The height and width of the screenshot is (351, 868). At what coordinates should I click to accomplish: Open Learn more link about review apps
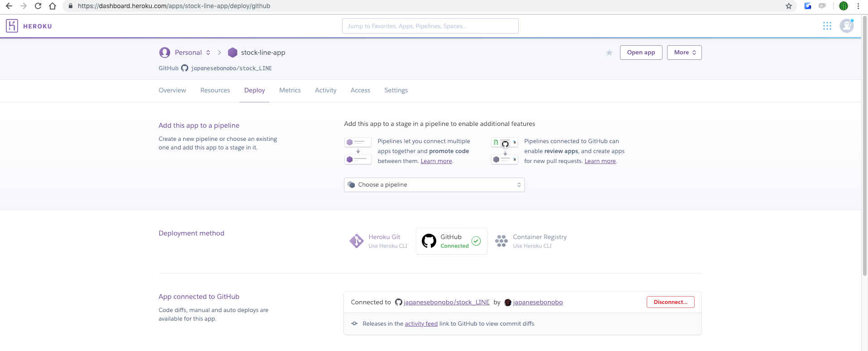[x=600, y=161]
